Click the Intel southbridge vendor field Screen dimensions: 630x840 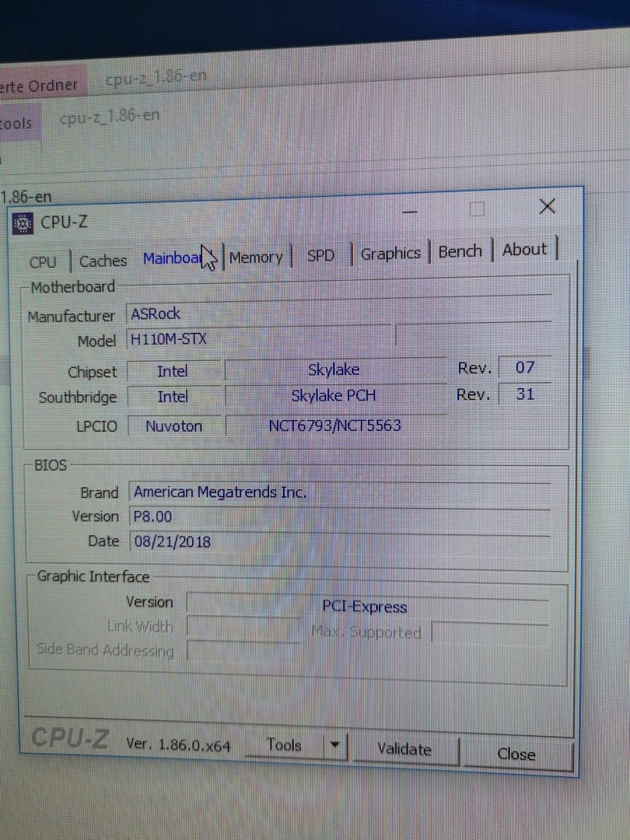(x=173, y=397)
